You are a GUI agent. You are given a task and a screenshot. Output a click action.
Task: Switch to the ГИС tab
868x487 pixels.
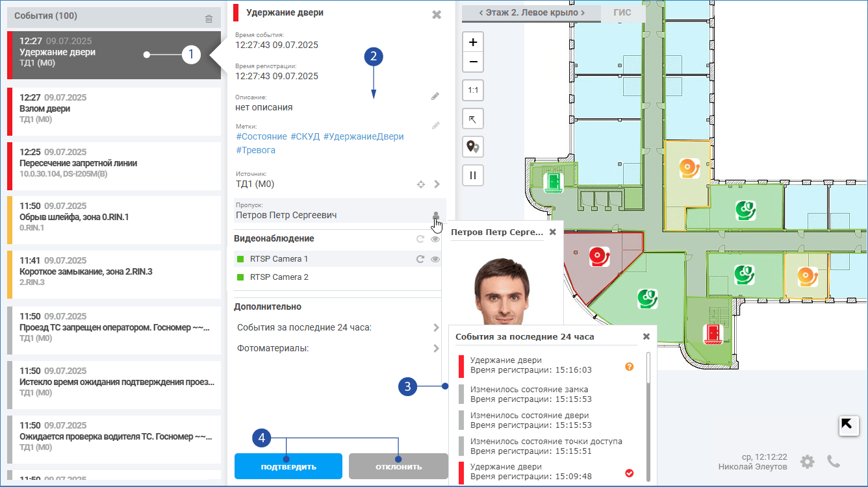coord(622,12)
